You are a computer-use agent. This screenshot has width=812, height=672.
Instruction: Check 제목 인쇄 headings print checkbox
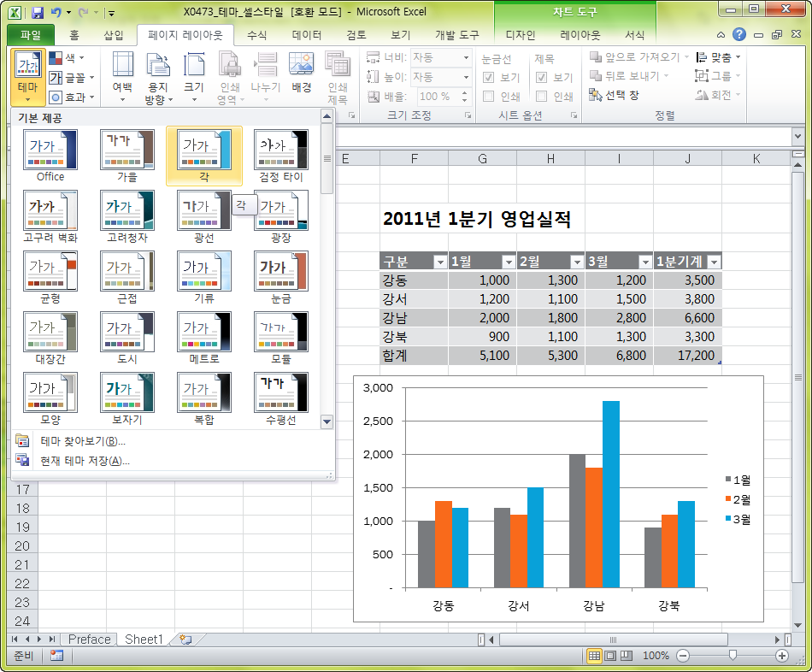[x=541, y=97]
